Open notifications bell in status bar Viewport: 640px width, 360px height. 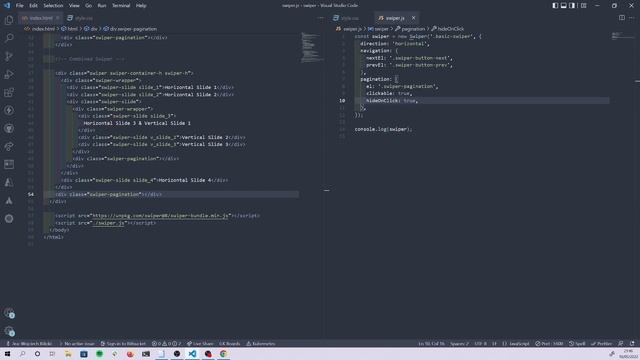632,344
